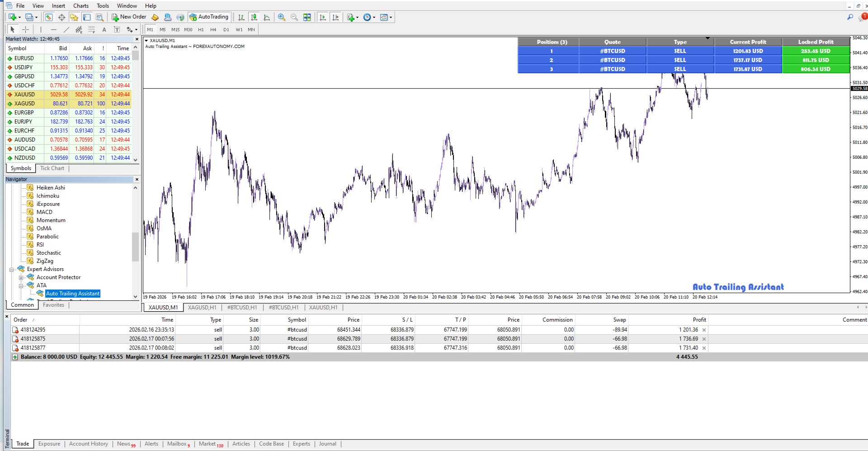The width and height of the screenshot is (868, 451).
Task: Open the Strategy Tester icon
Action: pyautogui.click(x=99, y=17)
